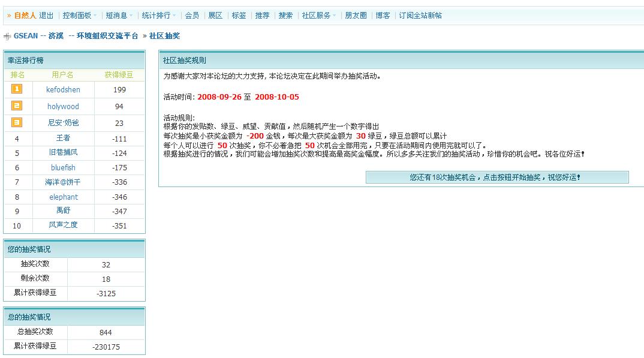
Task: Open the 搜索 page
Action: click(x=285, y=16)
